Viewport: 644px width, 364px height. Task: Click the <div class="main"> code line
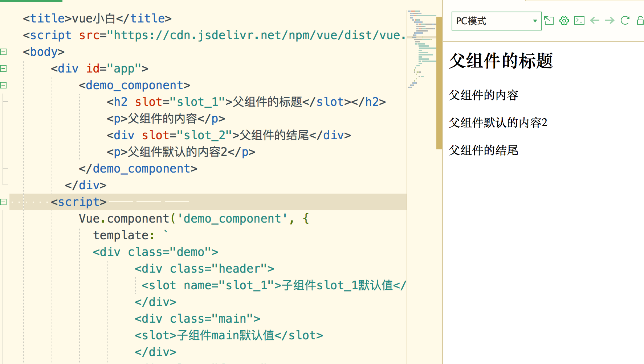(x=197, y=319)
